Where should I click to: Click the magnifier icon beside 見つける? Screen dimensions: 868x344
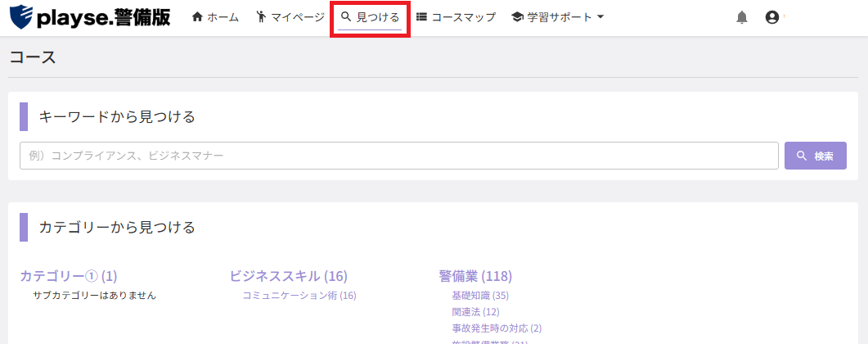coord(347,16)
